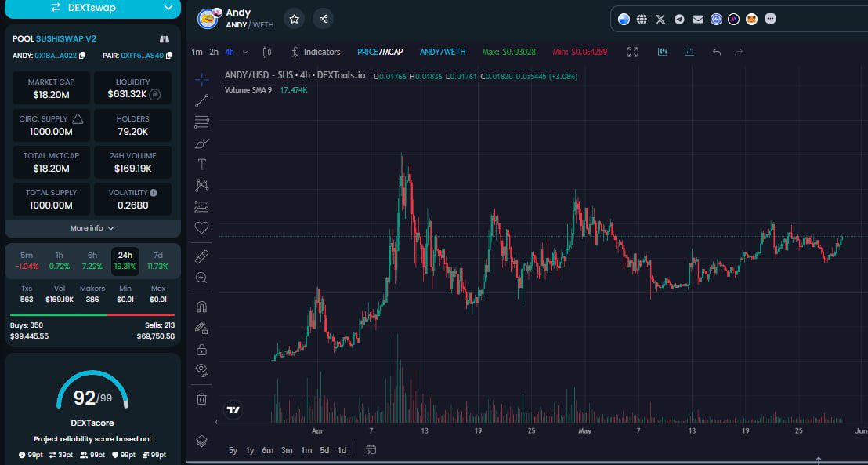Select the crosshair cursor tool

coord(202,80)
